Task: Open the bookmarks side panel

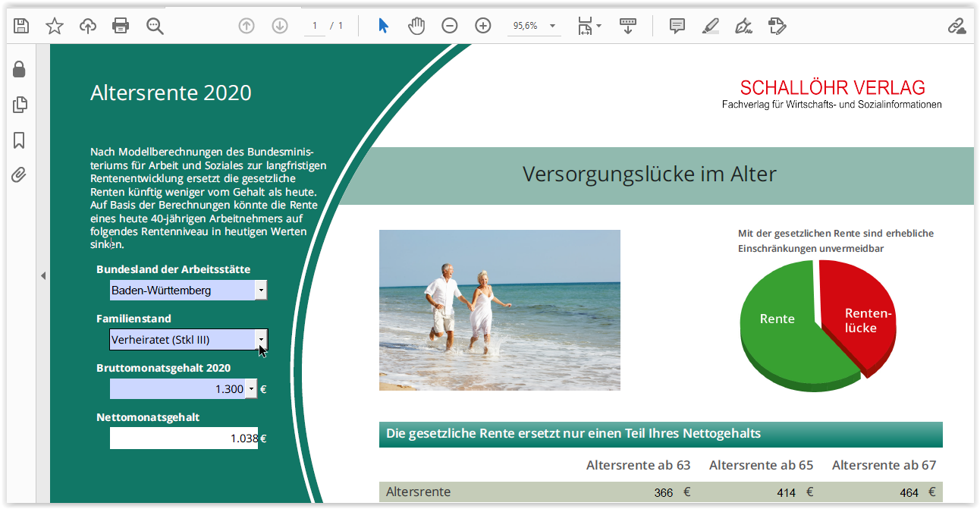Action: [x=20, y=140]
